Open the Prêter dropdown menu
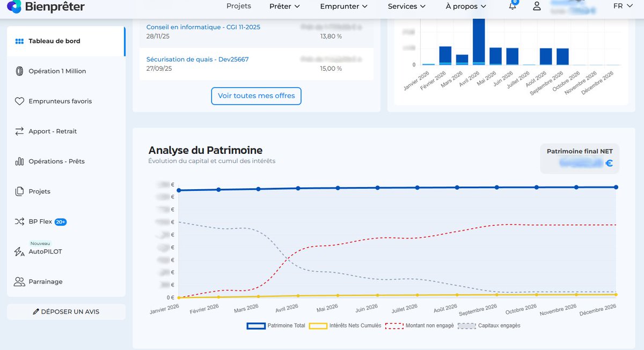The height and width of the screenshot is (350, 644). coord(284,6)
